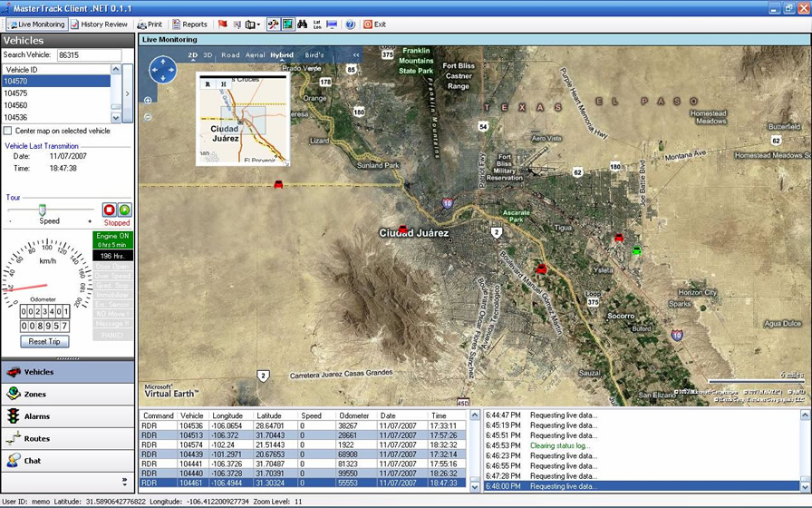Open the blue help question mark icon
Screen dimensions: 812x508
(x=351, y=24)
